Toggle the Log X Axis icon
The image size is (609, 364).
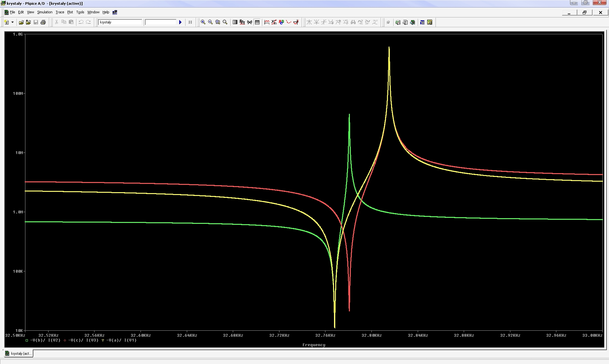click(x=235, y=22)
